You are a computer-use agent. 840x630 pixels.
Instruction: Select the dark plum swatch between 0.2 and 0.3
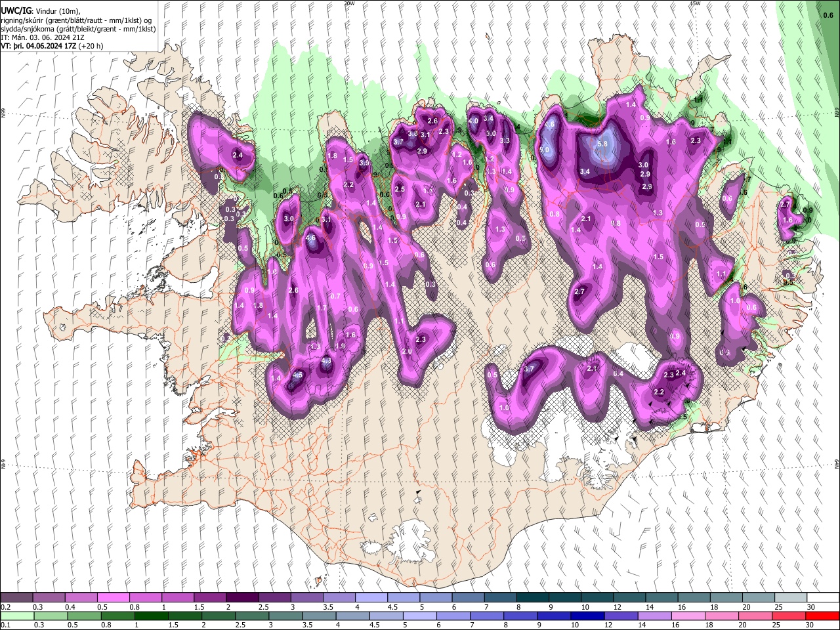click(x=16, y=597)
